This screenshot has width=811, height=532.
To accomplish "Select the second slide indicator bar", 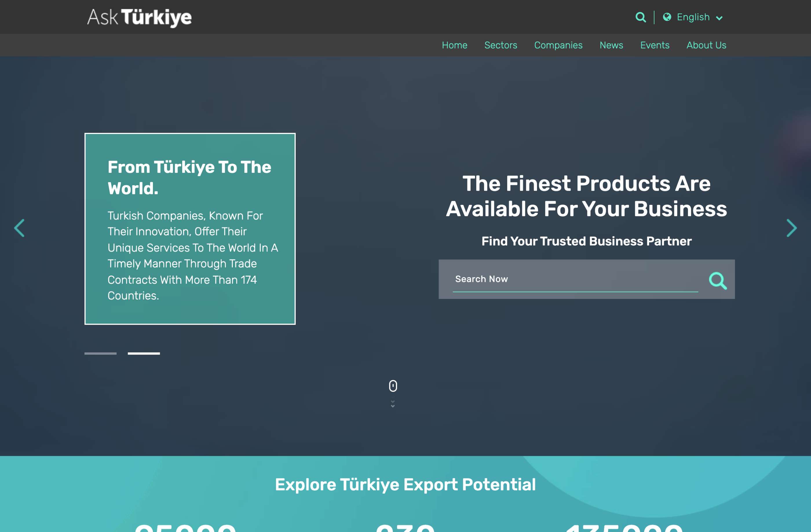I will (144, 353).
